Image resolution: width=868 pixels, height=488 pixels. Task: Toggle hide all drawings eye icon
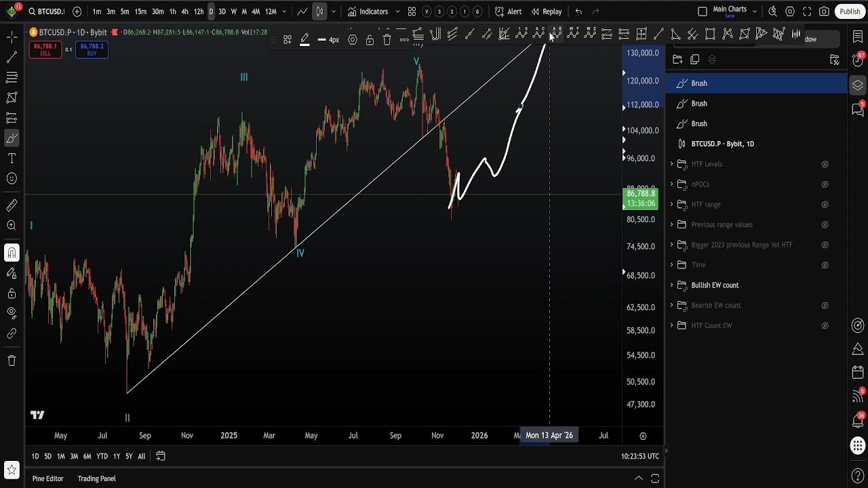click(x=12, y=313)
